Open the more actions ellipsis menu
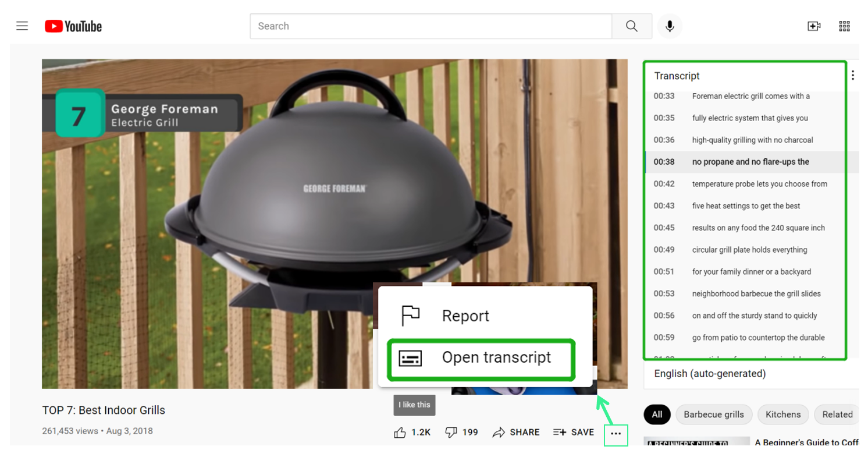The width and height of the screenshot is (868, 457). tap(616, 434)
